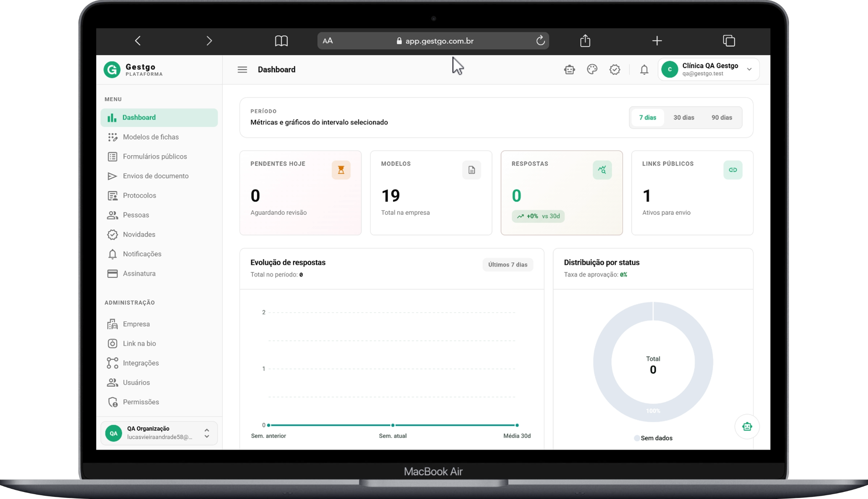Open Usuários menu item

[x=159, y=383]
